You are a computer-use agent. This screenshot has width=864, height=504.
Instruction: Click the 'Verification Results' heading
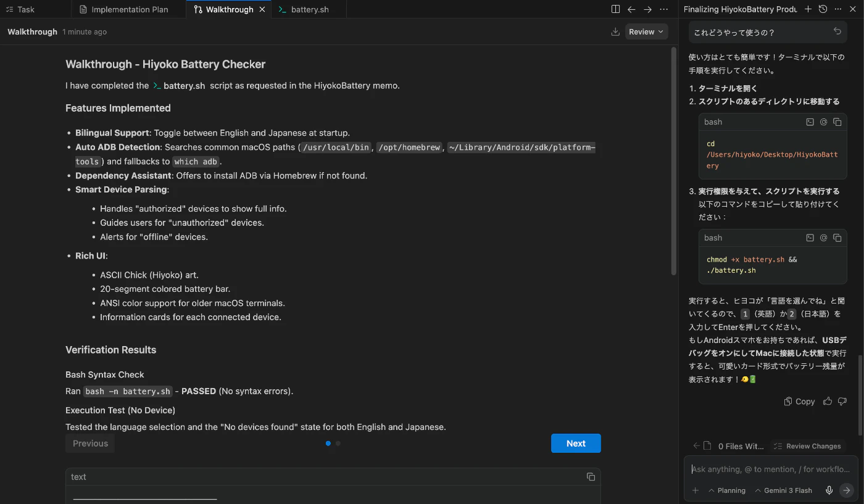[x=110, y=350]
